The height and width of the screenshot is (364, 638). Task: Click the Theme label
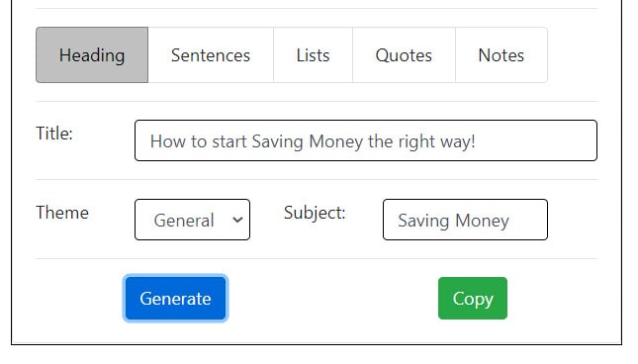[x=62, y=213]
